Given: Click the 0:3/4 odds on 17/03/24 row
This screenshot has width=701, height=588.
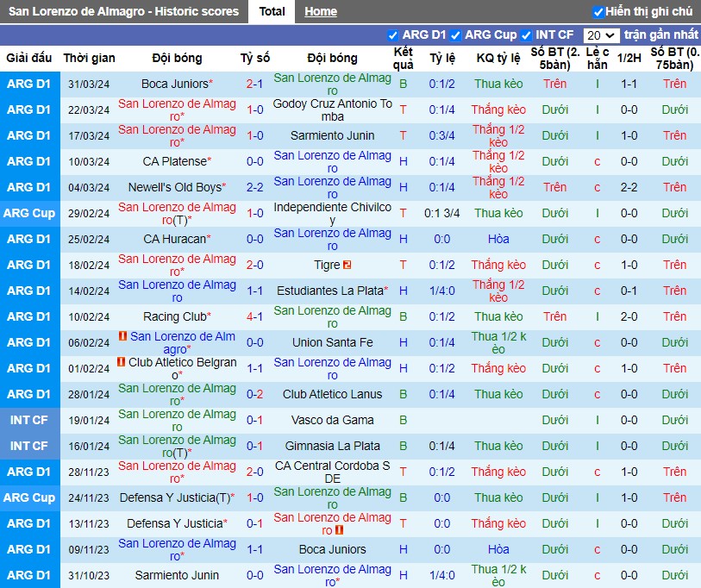Looking at the screenshot, I should [x=441, y=136].
